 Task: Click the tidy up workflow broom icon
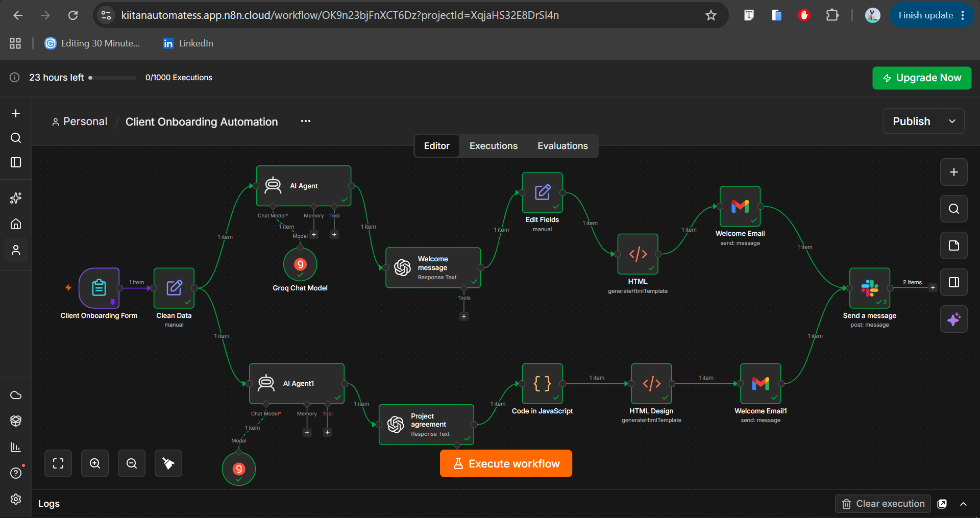[168, 463]
